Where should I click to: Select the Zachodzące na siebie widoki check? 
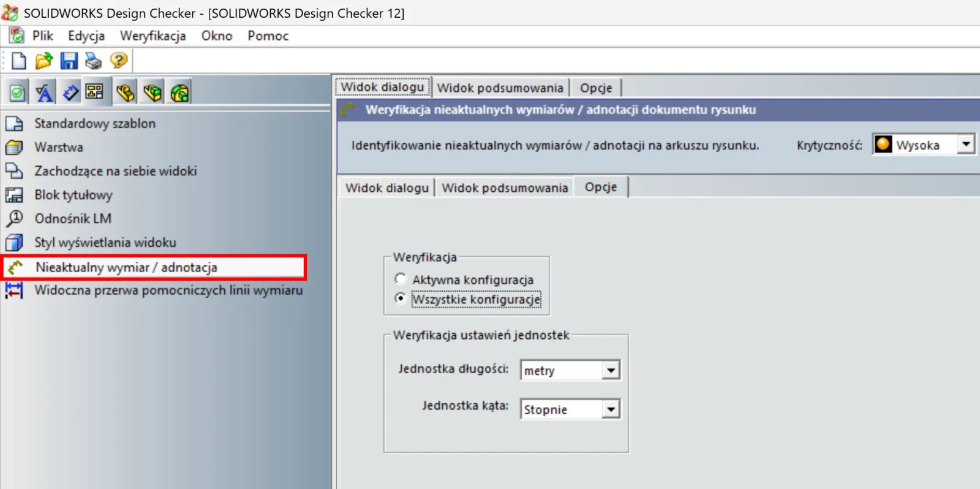(116, 171)
